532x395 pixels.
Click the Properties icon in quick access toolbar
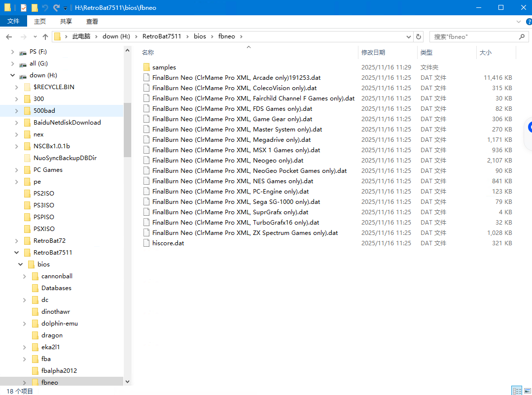pos(24,8)
